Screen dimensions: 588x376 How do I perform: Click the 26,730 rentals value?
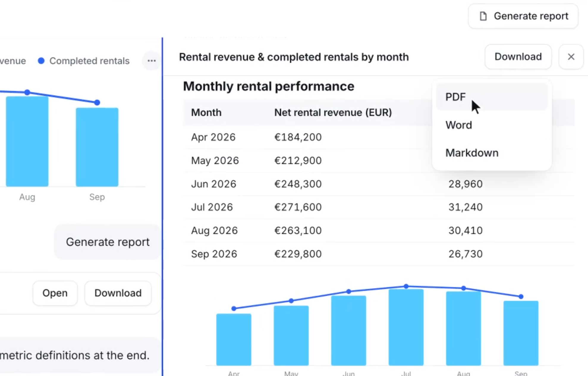(x=466, y=254)
